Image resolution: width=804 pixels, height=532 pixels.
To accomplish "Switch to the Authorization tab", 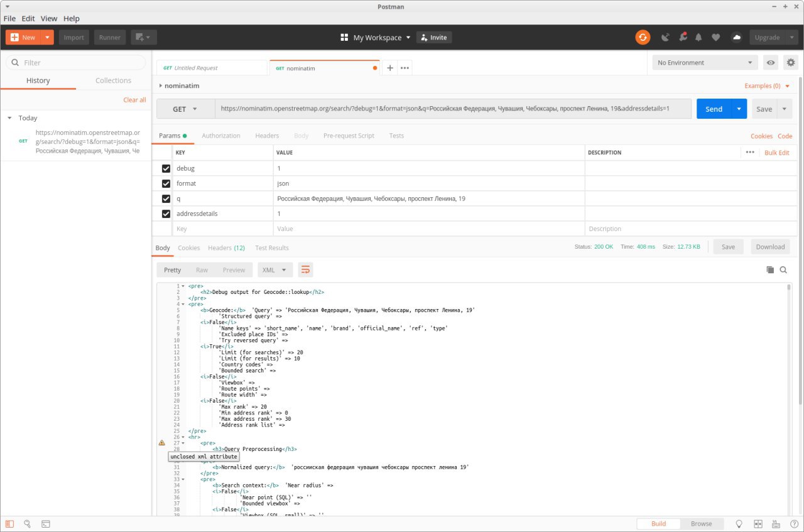I will click(x=221, y=136).
